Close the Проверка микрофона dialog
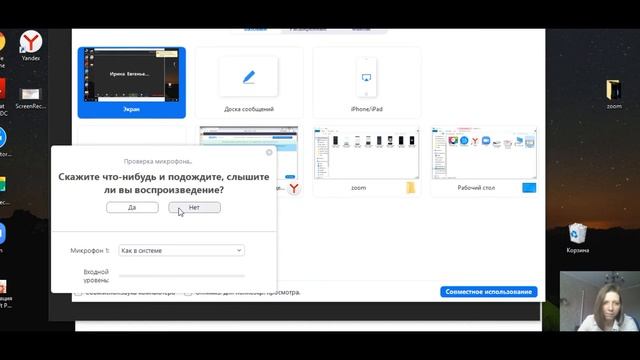 269,152
